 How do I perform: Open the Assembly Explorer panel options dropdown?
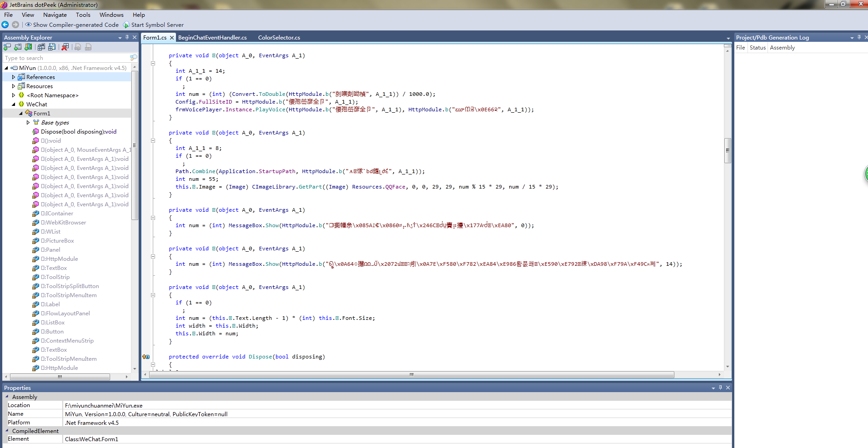click(120, 38)
